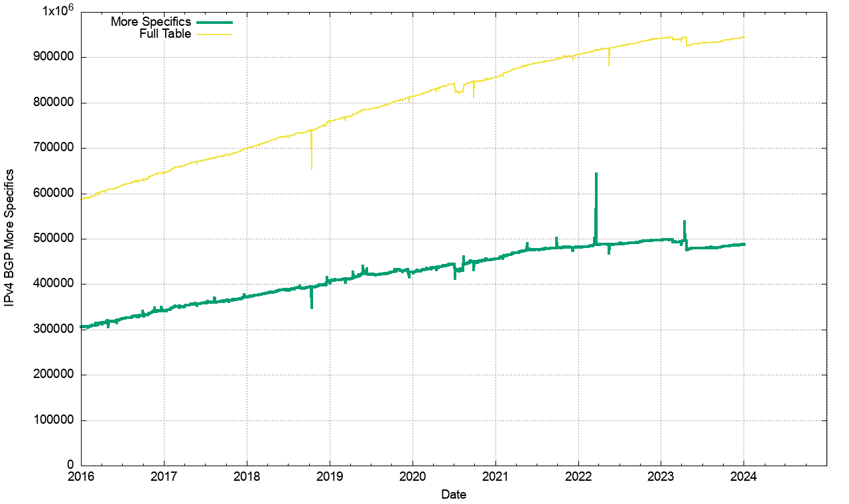Click the 100000 y-axis tick label
Image resolution: width=849 pixels, height=504 pixels.
56,420
